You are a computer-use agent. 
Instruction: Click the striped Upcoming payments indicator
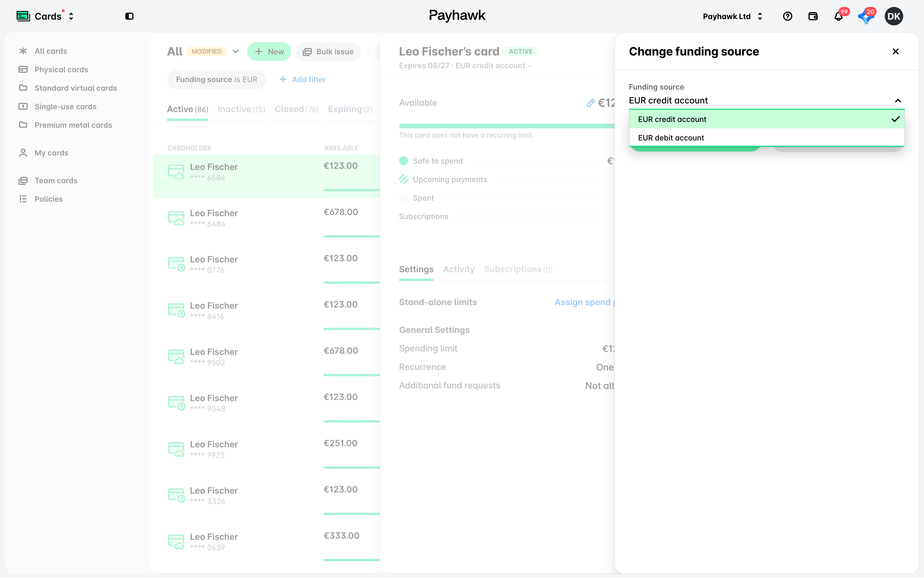tap(404, 179)
